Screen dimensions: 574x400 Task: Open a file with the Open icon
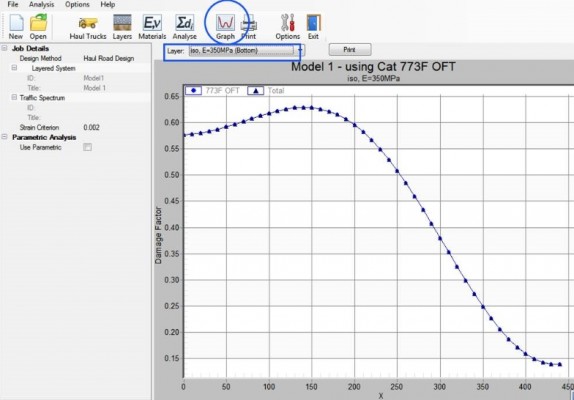click(x=38, y=26)
